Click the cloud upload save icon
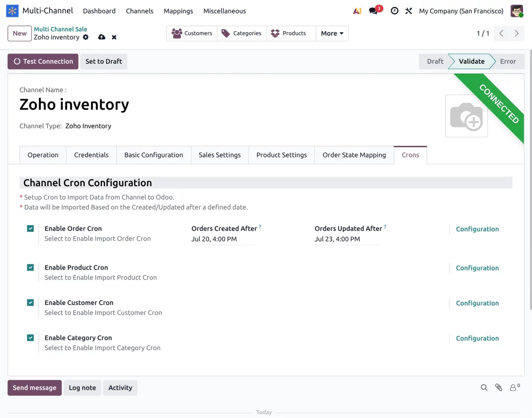The image size is (532, 418). [102, 37]
